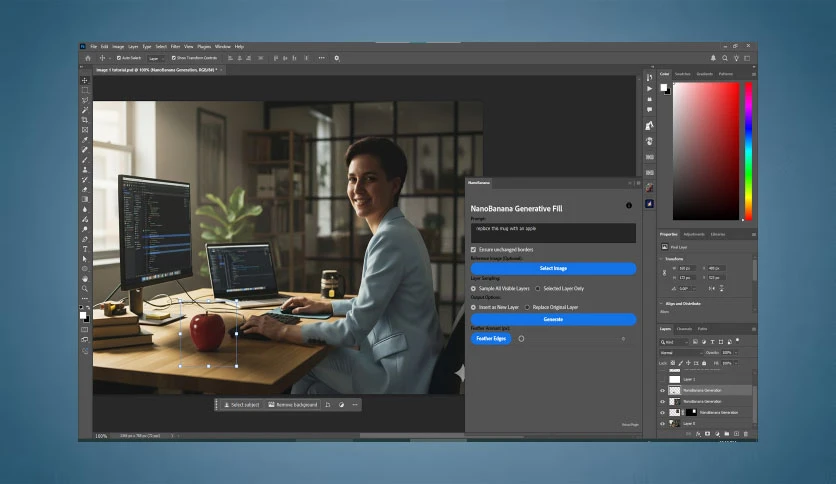Select Insert as New Layer option

pyautogui.click(x=473, y=307)
